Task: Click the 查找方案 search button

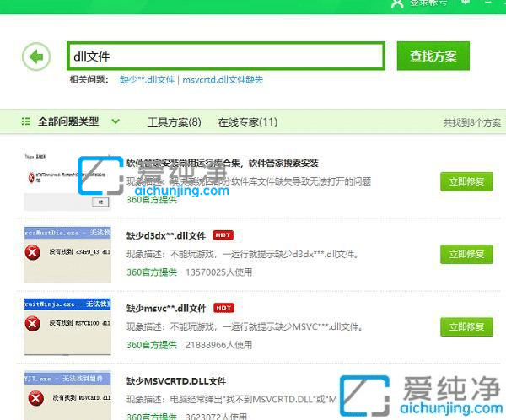Action: point(433,56)
